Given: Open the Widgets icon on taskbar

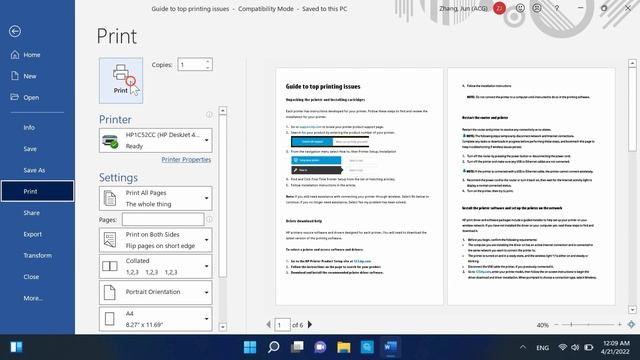Looking at the screenshot, I should click(16, 347).
